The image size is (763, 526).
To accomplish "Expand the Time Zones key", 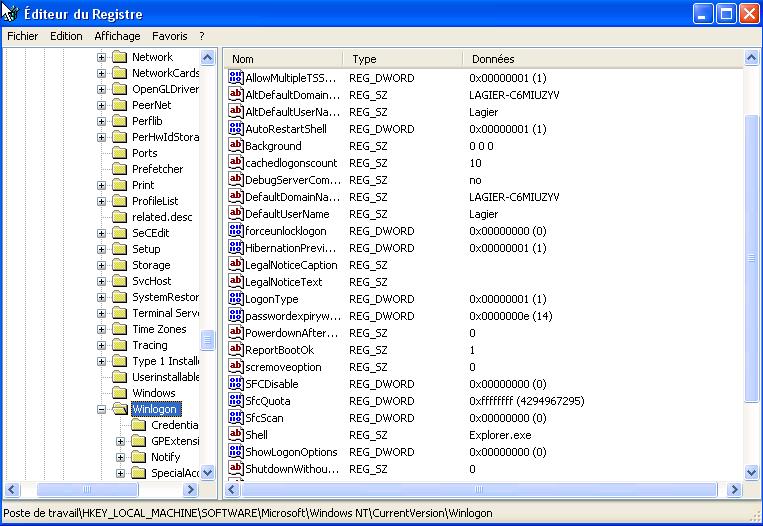I will click(x=101, y=329).
